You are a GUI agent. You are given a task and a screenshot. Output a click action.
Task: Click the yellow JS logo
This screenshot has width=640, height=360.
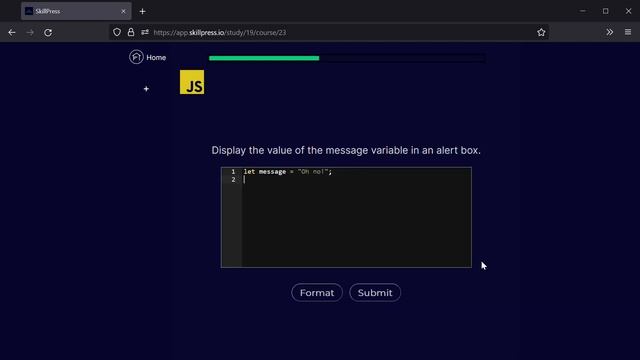coord(192,82)
